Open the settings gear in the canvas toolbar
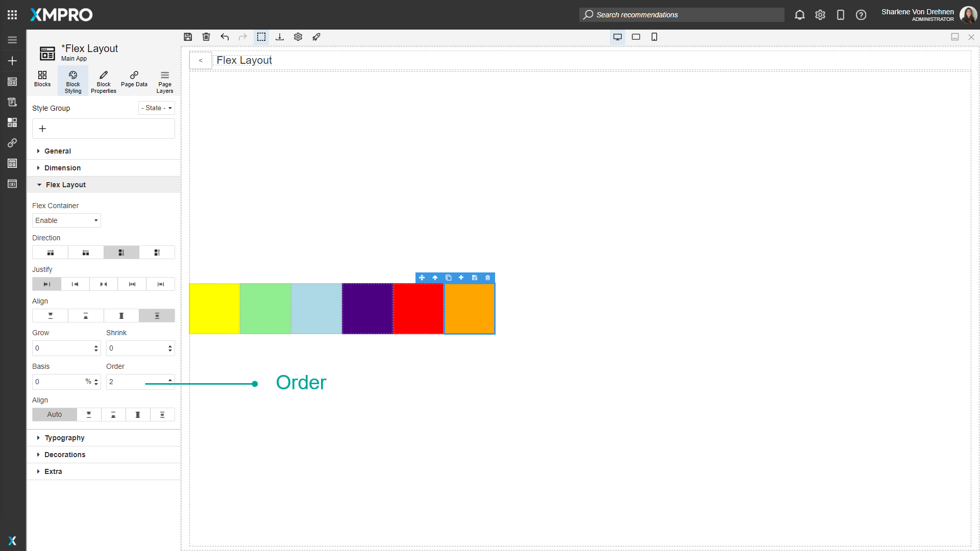This screenshot has width=980, height=551. (x=298, y=37)
